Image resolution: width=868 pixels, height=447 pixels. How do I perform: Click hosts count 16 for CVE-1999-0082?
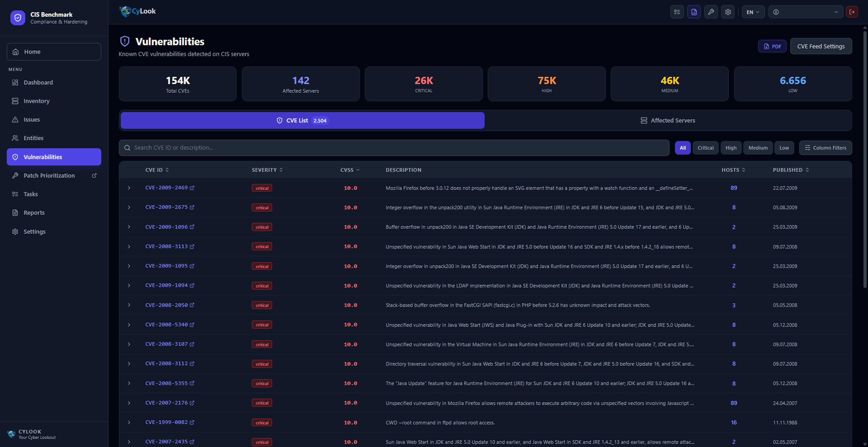pos(734,422)
